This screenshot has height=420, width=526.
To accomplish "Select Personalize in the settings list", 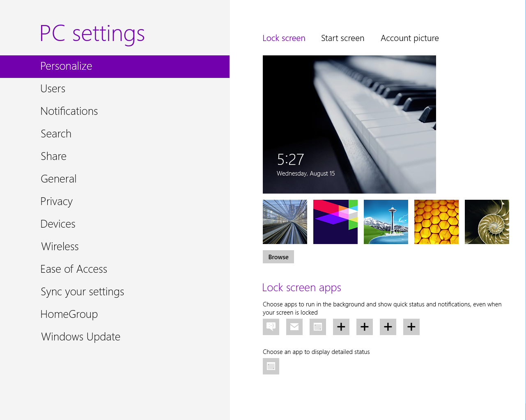I will 115,66.
